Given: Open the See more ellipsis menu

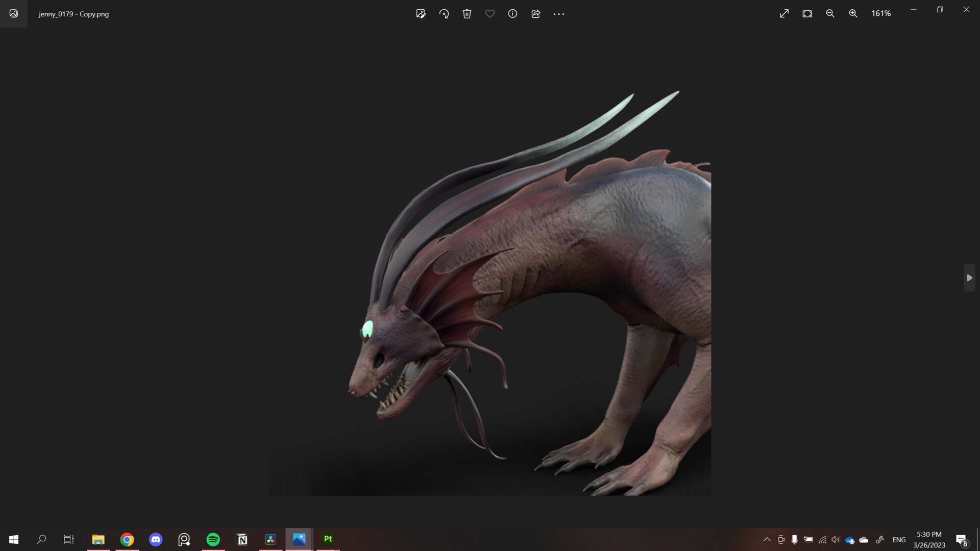Looking at the screenshot, I should 559,14.
